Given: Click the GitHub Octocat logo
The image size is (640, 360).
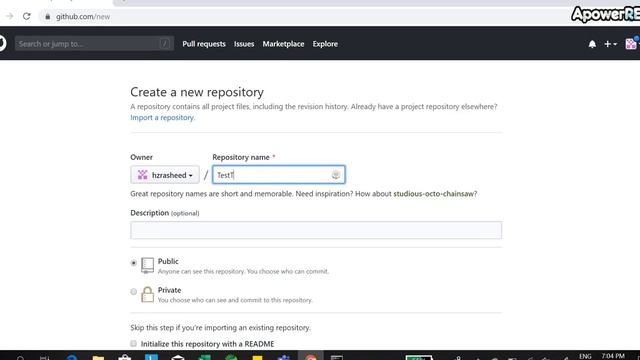Looking at the screenshot, I should [2, 43].
